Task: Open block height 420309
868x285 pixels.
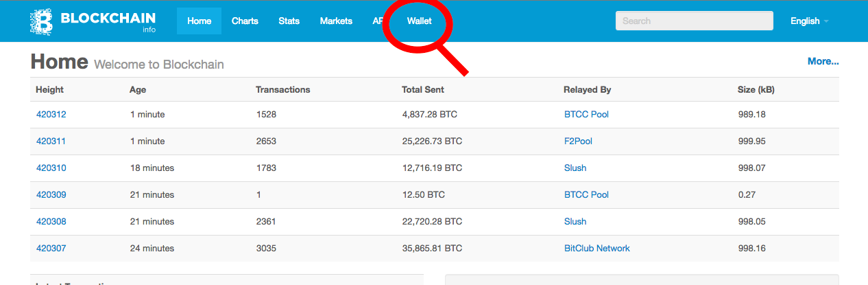Action: [51, 194]
